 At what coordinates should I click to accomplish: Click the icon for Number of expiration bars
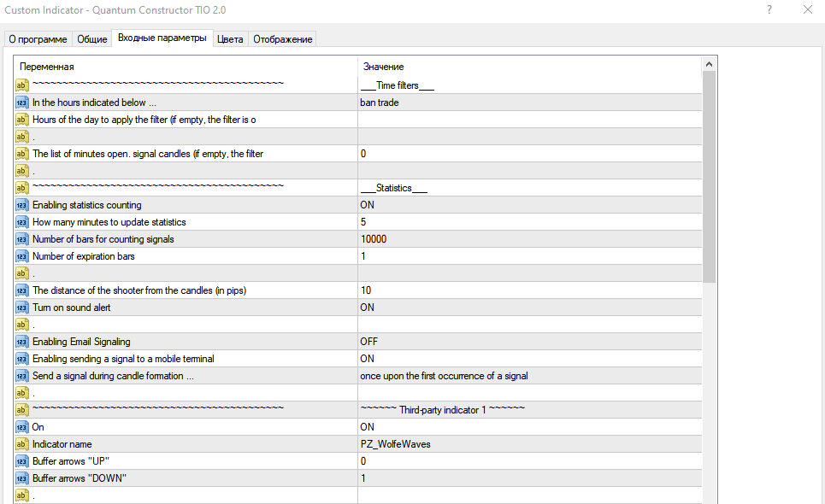(21, 256)
